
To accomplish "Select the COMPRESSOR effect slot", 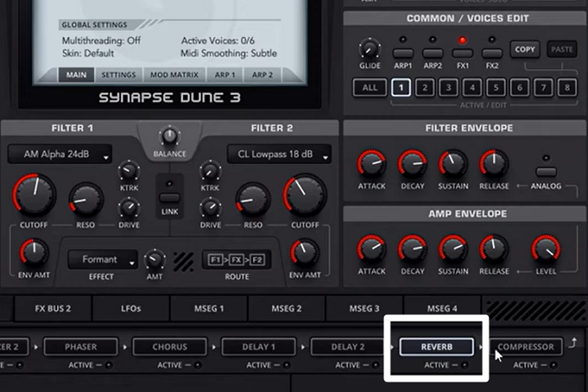I will point(525,347).
